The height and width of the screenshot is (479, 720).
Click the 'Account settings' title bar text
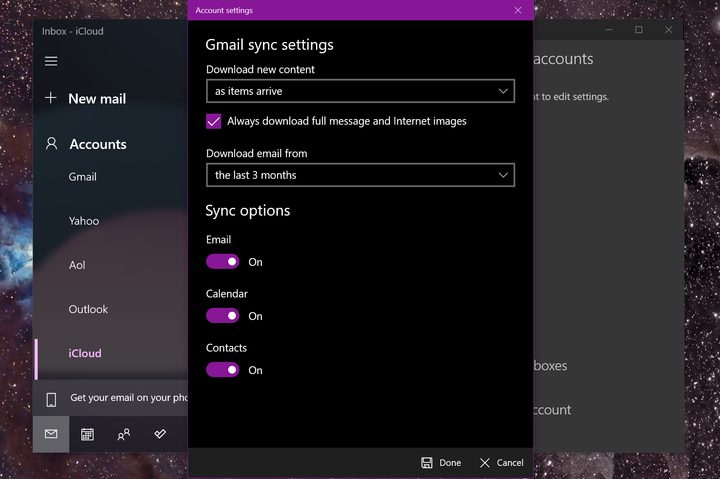click(224, 10)
